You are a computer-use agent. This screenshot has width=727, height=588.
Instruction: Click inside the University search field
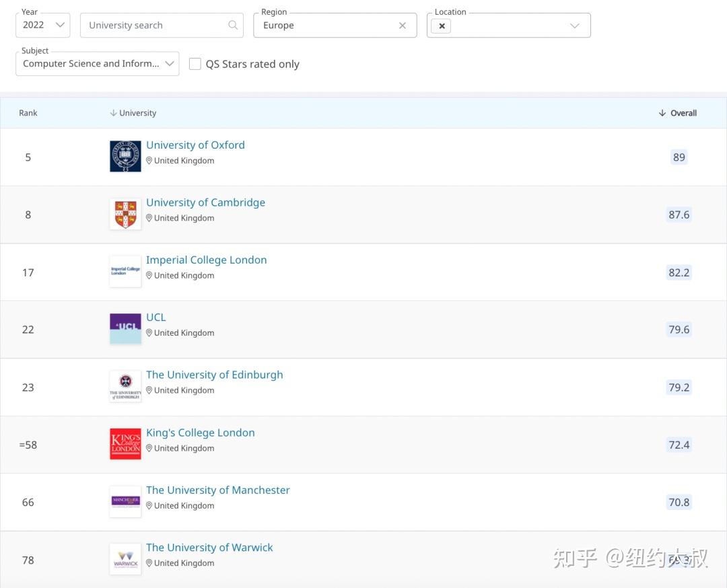coord(155,25)
